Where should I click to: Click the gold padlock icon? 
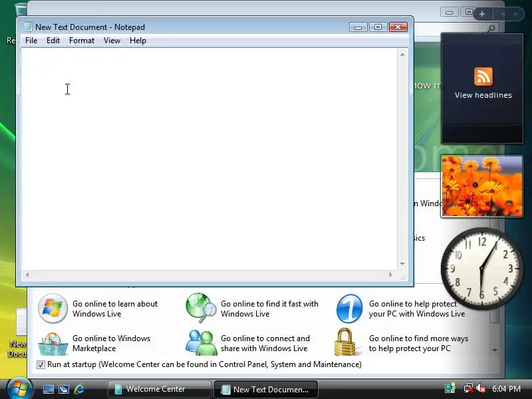345,342
